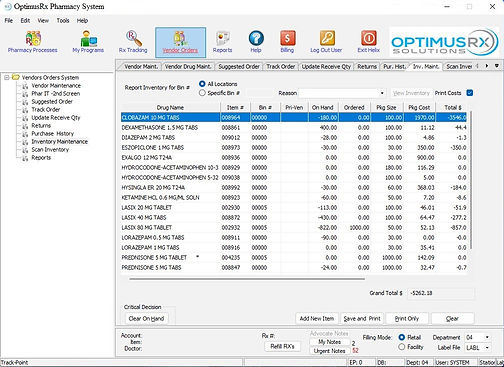Sort by Drug Name column header
Image resolution: width=504 pixels, height=367 pixels.
[170, 108]
